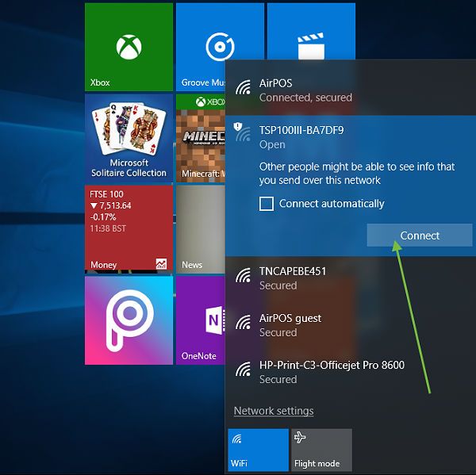Image resolution: width=476 pixels, height=475 pixels.
Task: Select HP-Print-C3-Officejet Pro 8600 network name
Action: click(332, 365)
